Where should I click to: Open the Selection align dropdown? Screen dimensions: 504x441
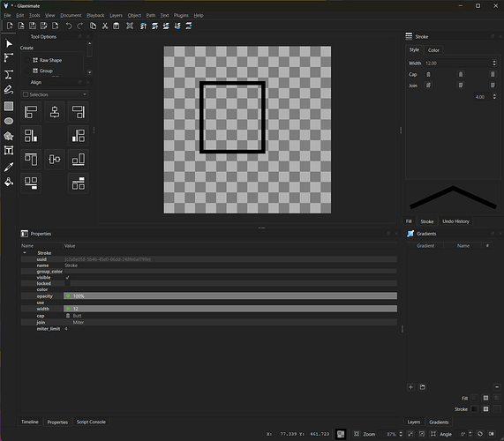pyautogui.click(x=55, y=94)
